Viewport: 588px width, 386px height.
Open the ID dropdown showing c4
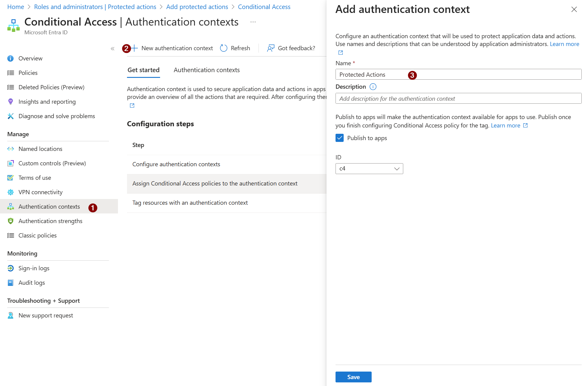[369, 169]
